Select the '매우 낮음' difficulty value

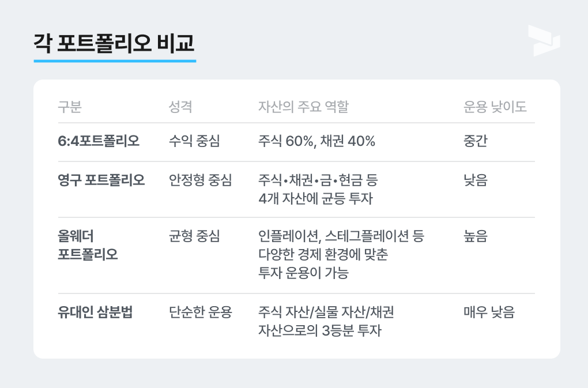[x=489, y=313]
